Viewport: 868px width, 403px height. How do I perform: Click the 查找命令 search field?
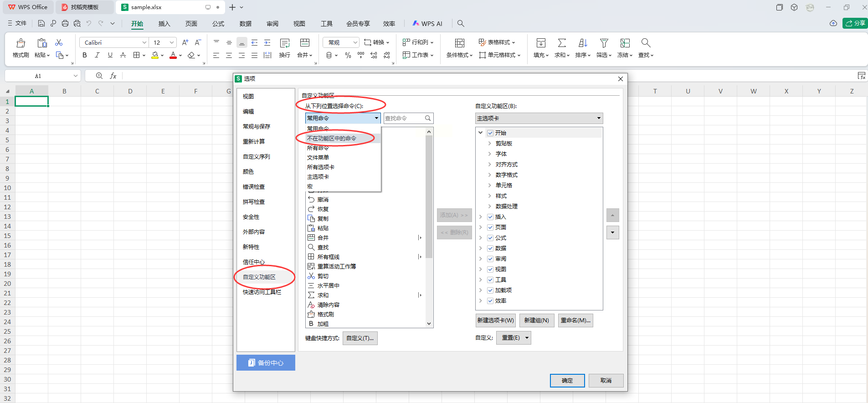click(x=405, y=119)
